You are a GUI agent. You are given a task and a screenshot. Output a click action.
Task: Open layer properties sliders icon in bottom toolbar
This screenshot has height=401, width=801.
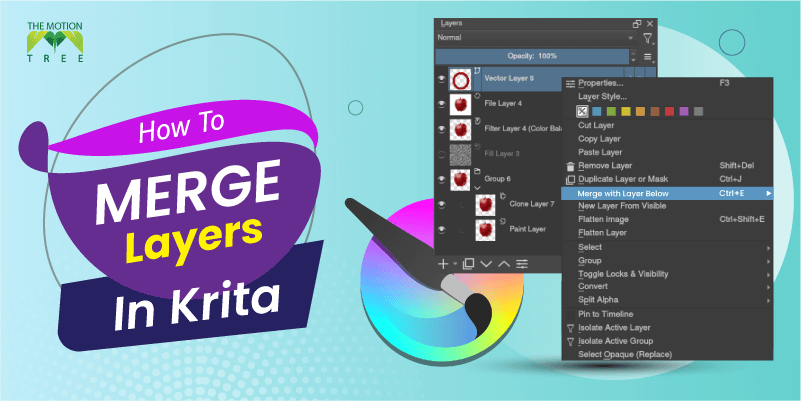pyautogui.click(x=522, y=263)
